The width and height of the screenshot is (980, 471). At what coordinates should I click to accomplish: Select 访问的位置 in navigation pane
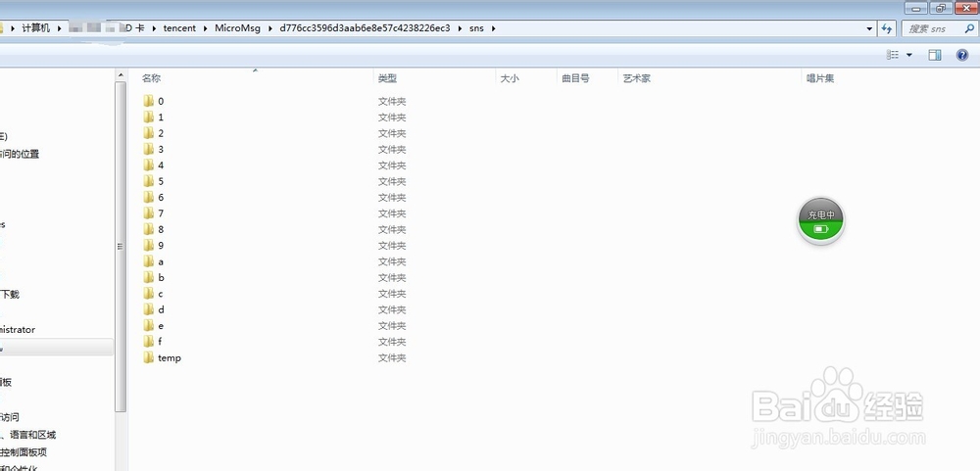[20, 154]
